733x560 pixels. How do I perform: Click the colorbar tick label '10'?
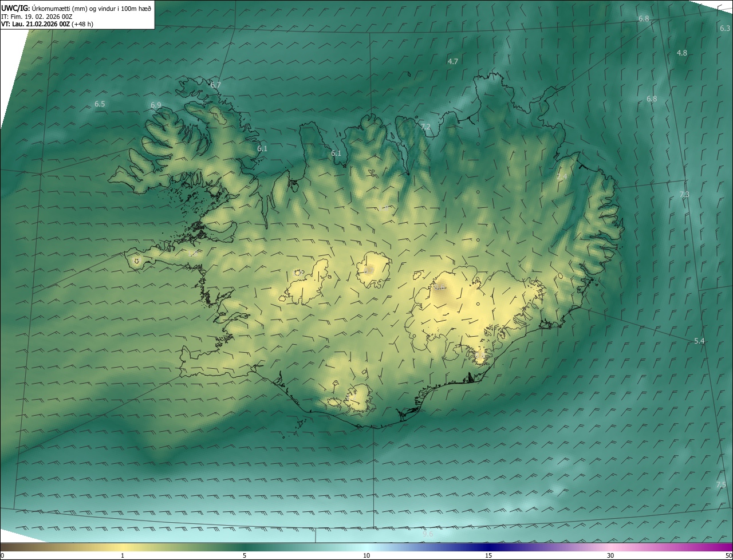(x=366, y=555)
